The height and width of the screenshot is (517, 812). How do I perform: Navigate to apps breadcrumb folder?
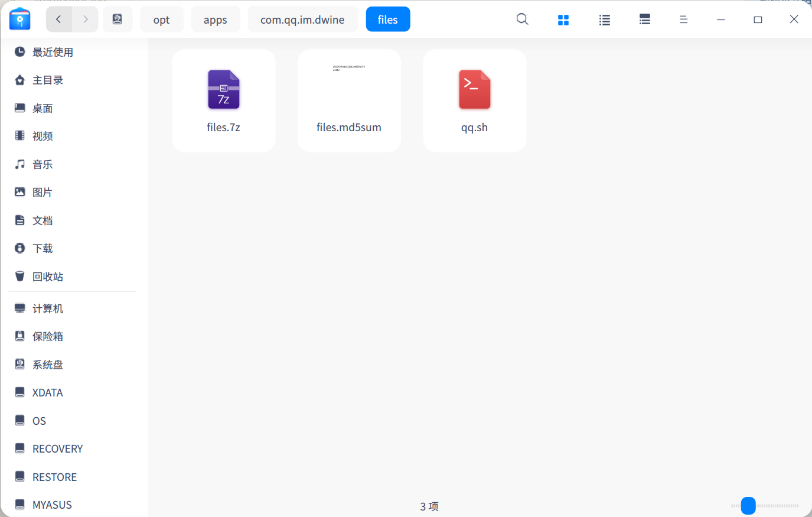pyautogui.click(x=215, y=20)
